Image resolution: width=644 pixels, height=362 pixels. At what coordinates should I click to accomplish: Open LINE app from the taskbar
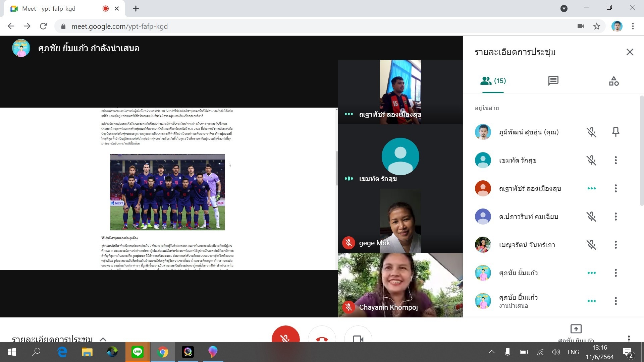(x=137, y=352)
